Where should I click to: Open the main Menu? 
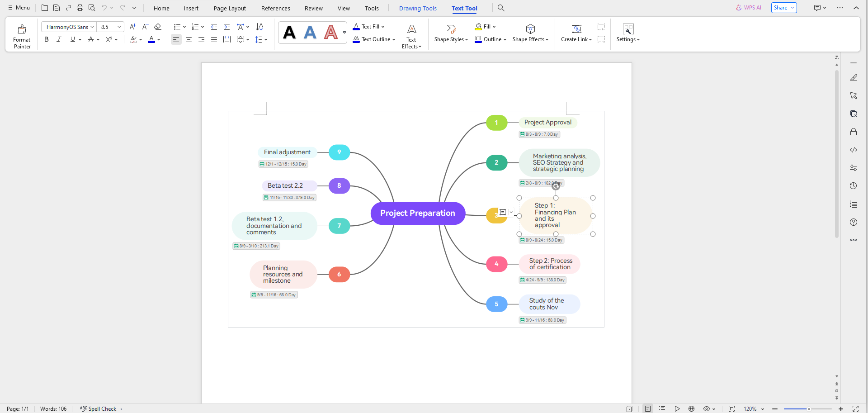click(19, 8)
